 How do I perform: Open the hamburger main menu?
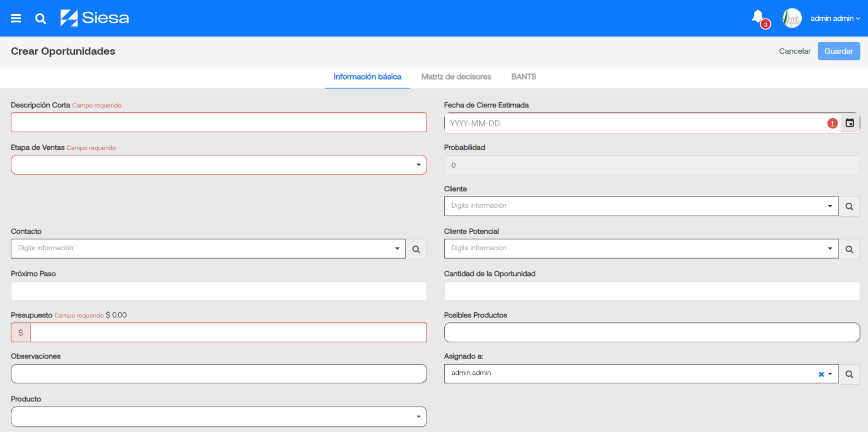tap(16, 18)
